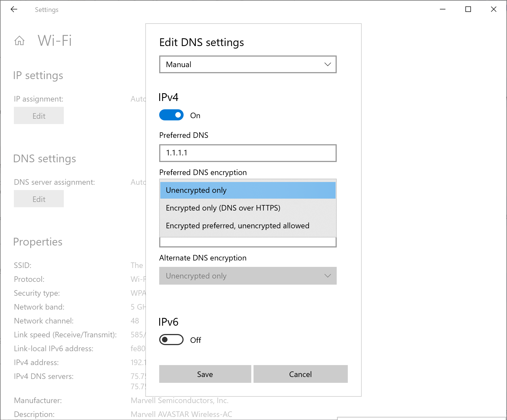The height and width of the screenshot is (420, 507).
Task: Open the Manual dropdown chevron
Action: [328, 64]
